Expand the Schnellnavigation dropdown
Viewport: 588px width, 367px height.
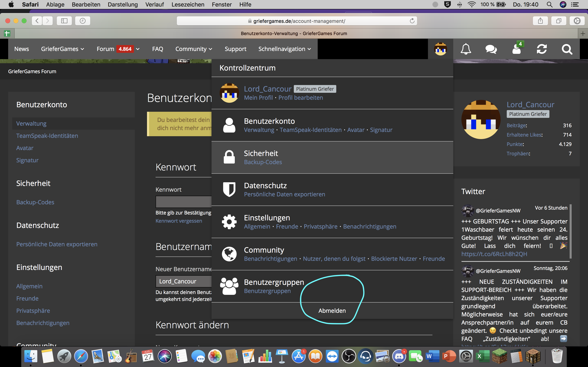[285, 49]
